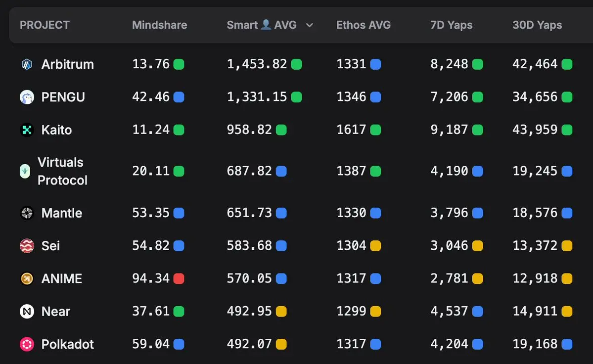Click the yellow indicator beside 492.95
Viewport: 593px width, 364px height.
[281, 312]
